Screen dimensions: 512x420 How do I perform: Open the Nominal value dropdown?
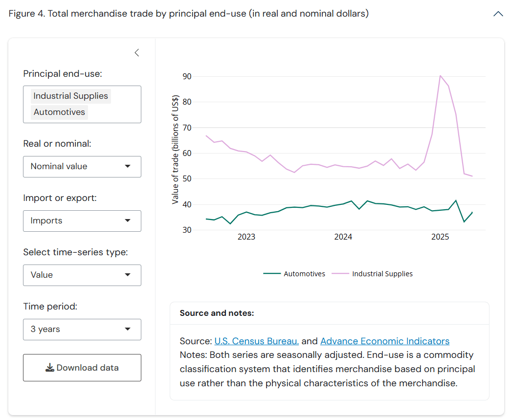pos(82,166)
